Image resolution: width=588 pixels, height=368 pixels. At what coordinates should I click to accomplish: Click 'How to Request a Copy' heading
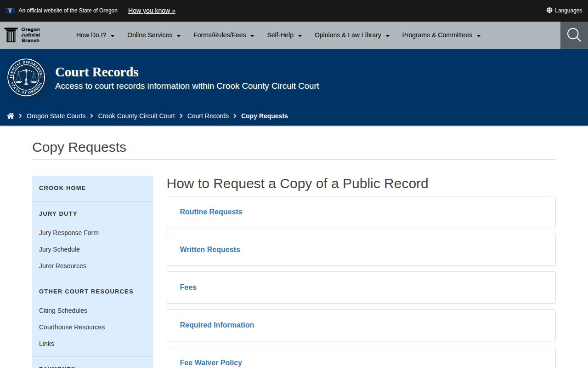click(297, 184)
